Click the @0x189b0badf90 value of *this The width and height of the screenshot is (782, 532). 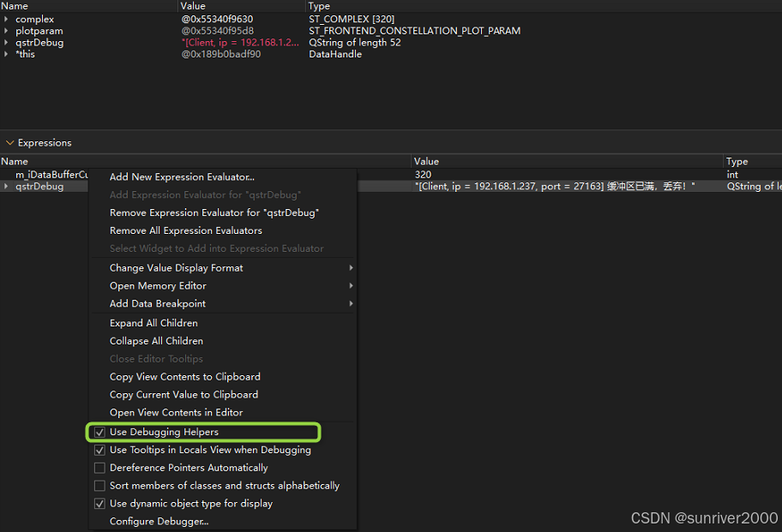221,54
